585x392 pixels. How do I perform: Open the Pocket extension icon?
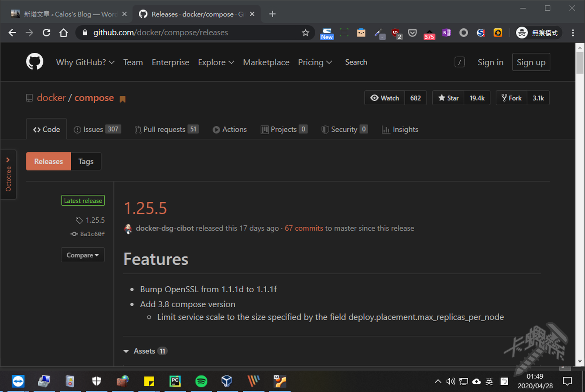(412, 33)
